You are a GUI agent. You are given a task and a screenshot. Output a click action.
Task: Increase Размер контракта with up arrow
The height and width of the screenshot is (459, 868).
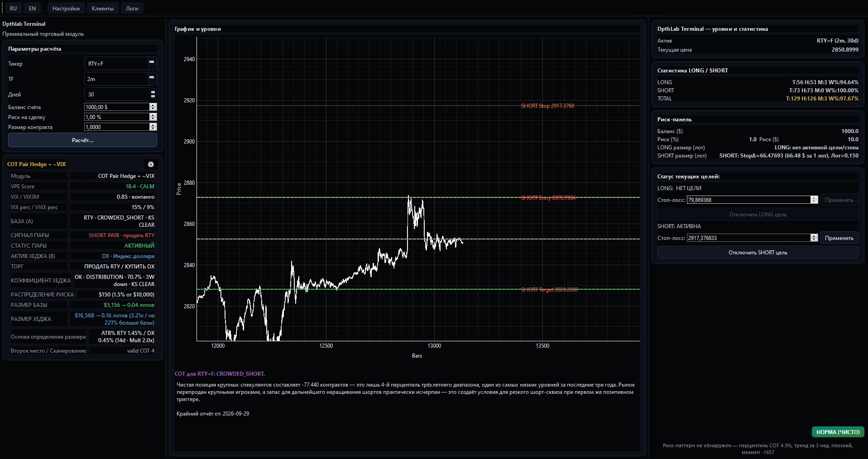click(x=153, y=125)
